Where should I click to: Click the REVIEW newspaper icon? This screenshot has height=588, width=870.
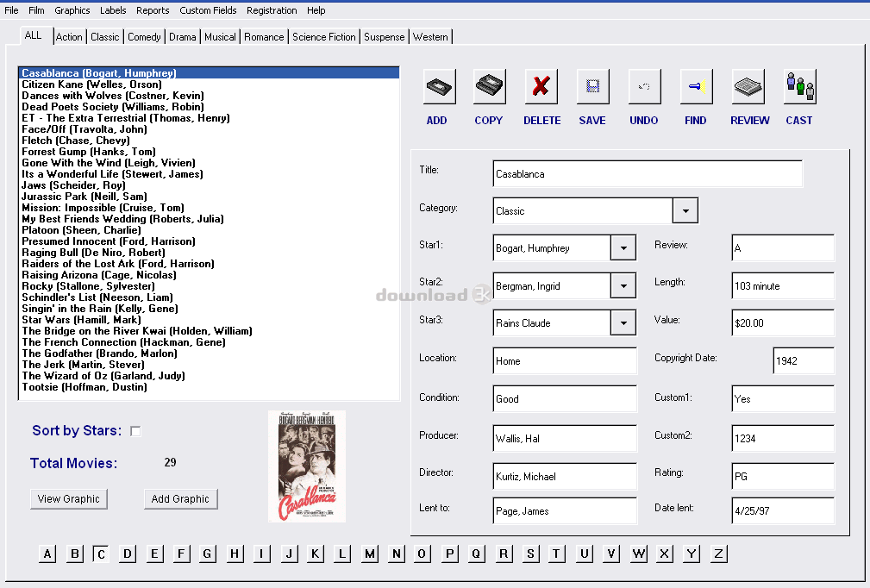coord(748,86)
